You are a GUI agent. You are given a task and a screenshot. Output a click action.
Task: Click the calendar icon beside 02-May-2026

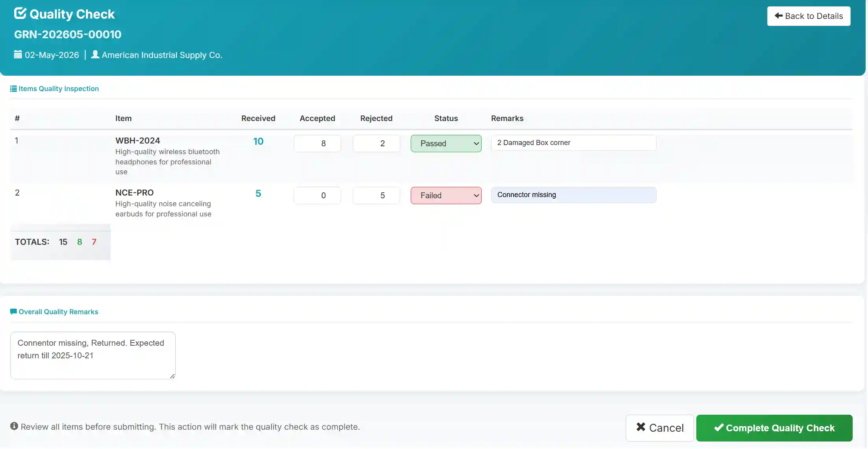[18, 54]
